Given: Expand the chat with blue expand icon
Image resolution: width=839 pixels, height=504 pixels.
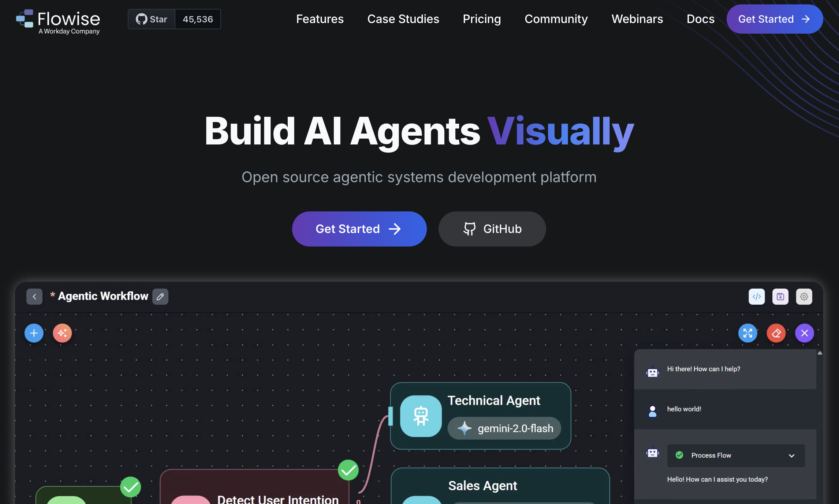Looking at the screenshot, I should click(747, 333).
